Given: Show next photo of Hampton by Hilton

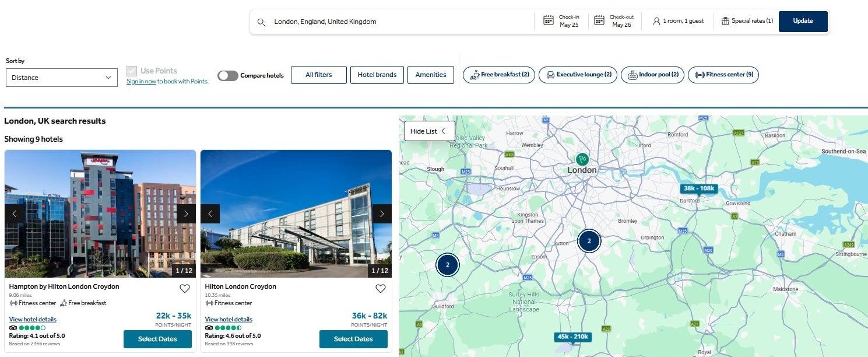Looking at the screenshot, I should 186,214.
